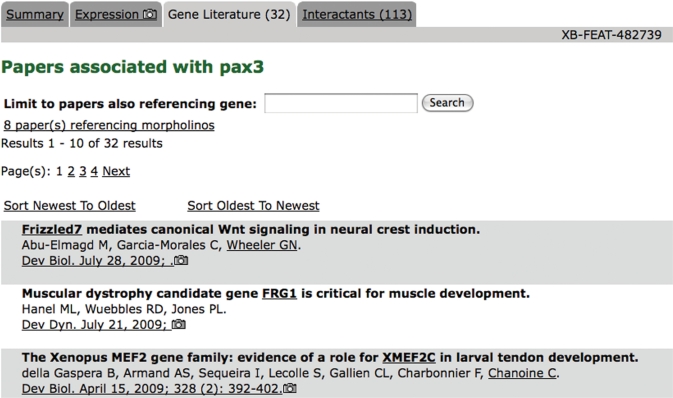
Task: Click authors 'Hanel ML, Wuebbles RD, Jones PL.'
Action: coord(124,309)
